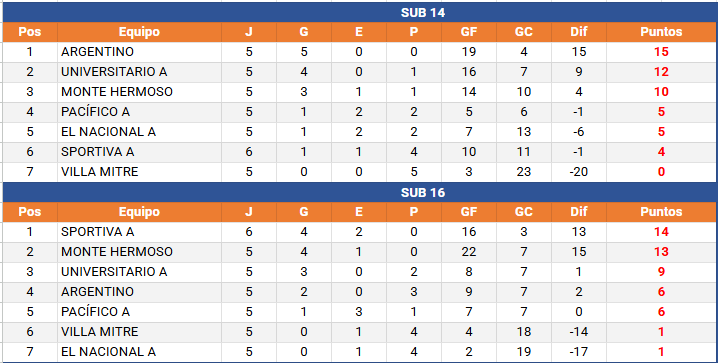Screen dimensions: 718x363
Task: Select the GF header in SUB 14
Action: click(469, 32)
